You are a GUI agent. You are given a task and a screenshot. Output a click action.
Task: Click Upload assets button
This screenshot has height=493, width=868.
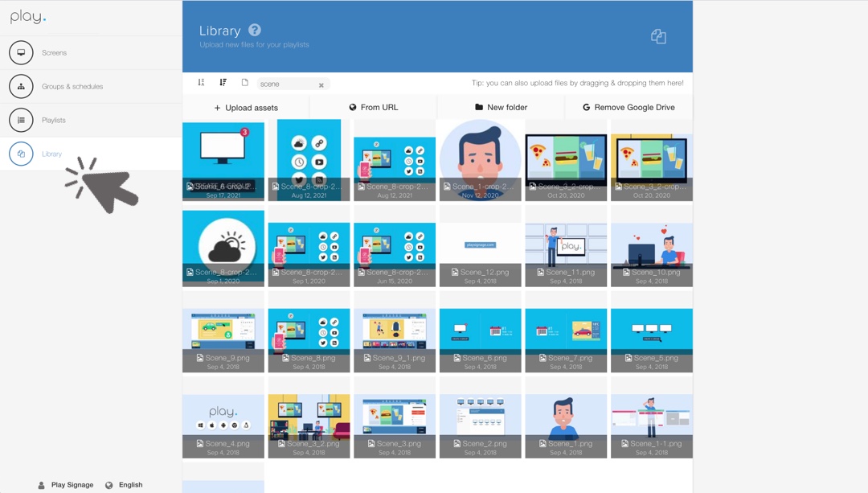click(247, 108)
